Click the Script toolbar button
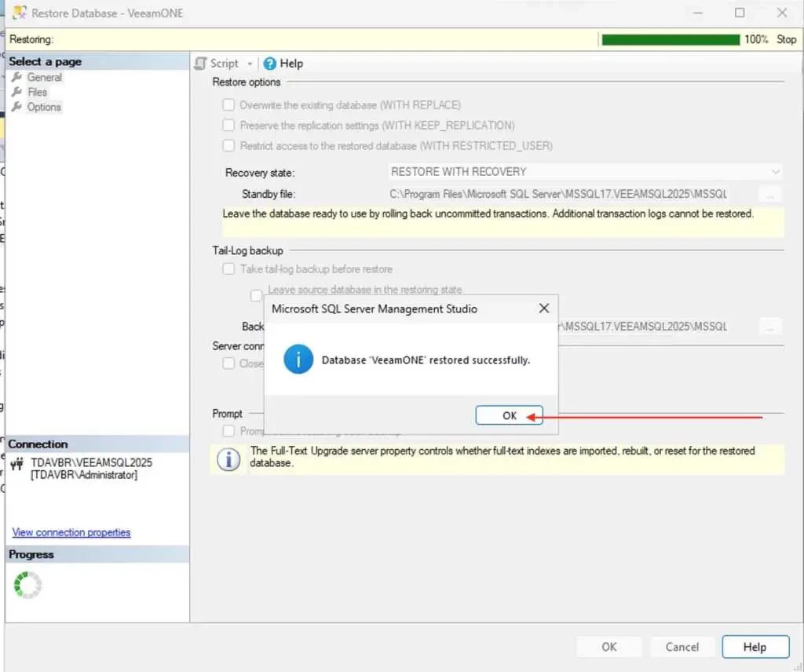Screen dimensions: 804x672 [x=217, y=64]
